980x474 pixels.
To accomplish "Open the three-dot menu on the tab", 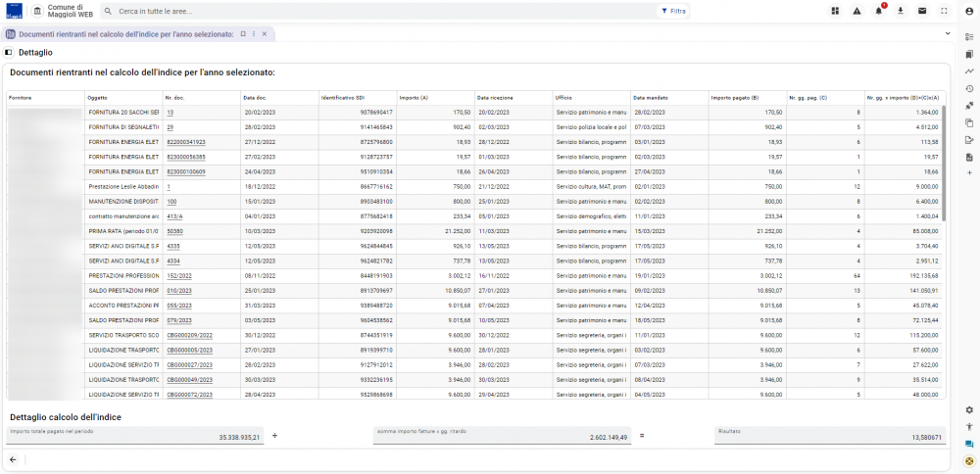I will pyautogui.click(x=254, y=33).
